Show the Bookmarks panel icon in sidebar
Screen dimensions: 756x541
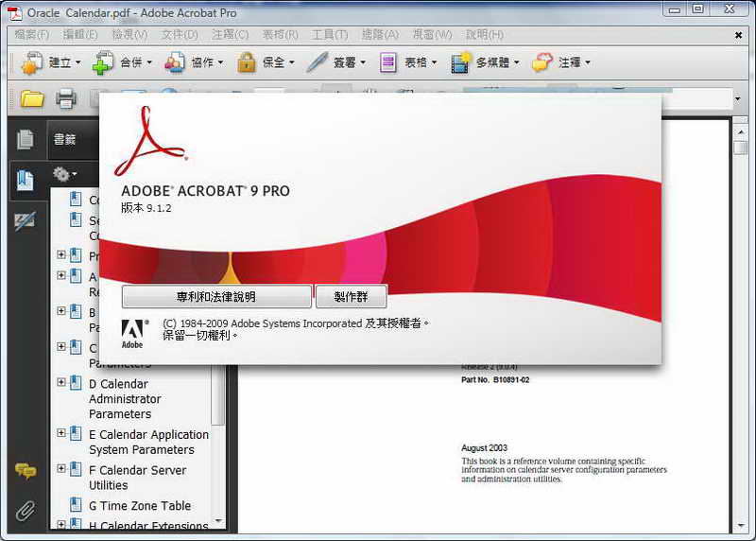click(25, 180)
